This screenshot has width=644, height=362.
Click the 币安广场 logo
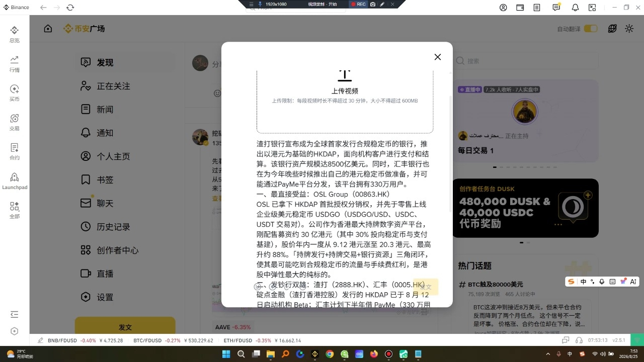pyautogui.click(x=84, y=29)
